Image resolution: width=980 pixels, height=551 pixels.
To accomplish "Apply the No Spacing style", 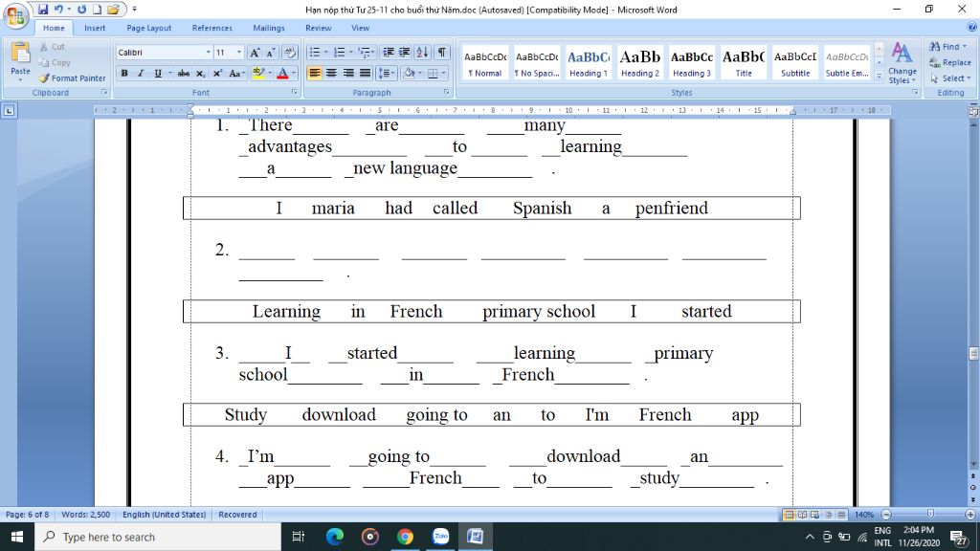I will coord(537,62).
